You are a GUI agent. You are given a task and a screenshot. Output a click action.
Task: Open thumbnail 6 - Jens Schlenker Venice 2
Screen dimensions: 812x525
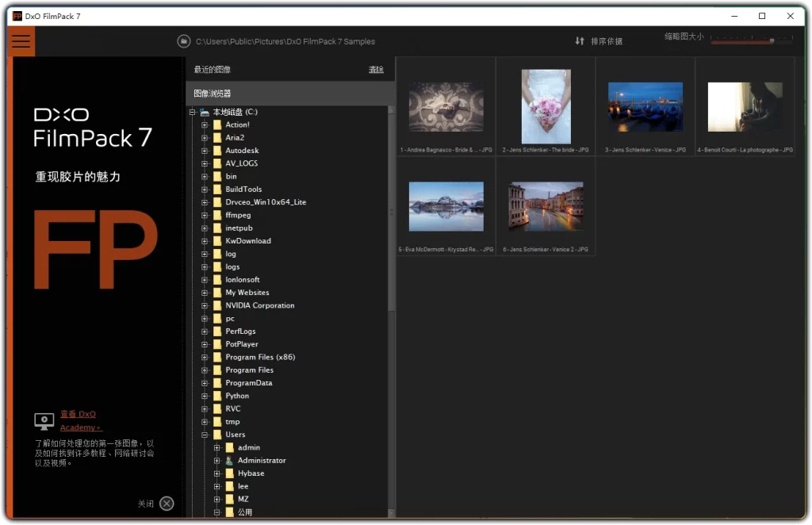click(x=546, y=206)
